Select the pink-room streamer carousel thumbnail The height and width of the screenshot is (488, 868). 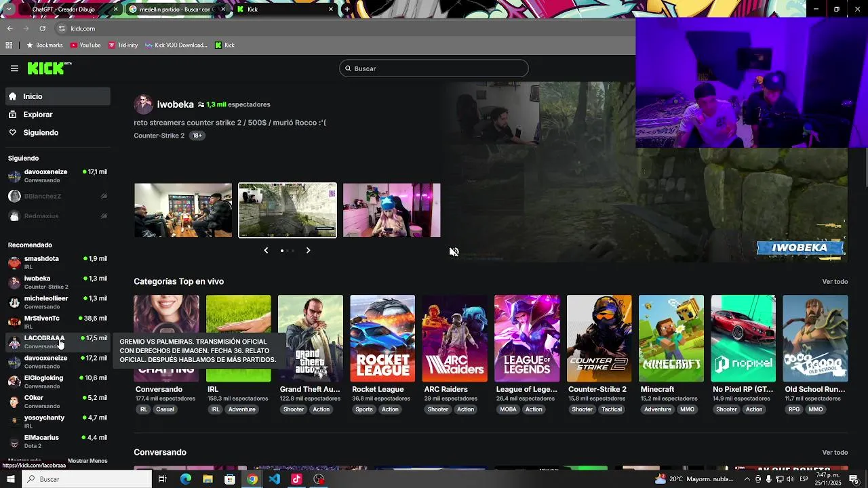point(392,210)
